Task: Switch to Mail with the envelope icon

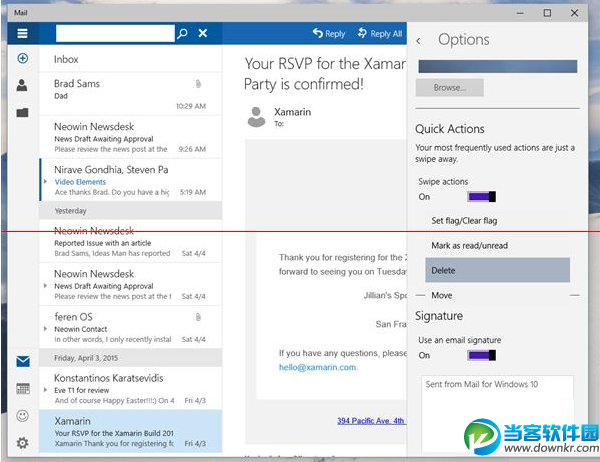Action: [x=23, y=361]
